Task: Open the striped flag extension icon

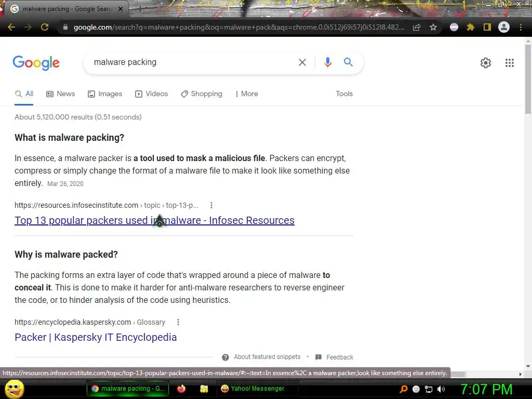Action: (454, 27)
